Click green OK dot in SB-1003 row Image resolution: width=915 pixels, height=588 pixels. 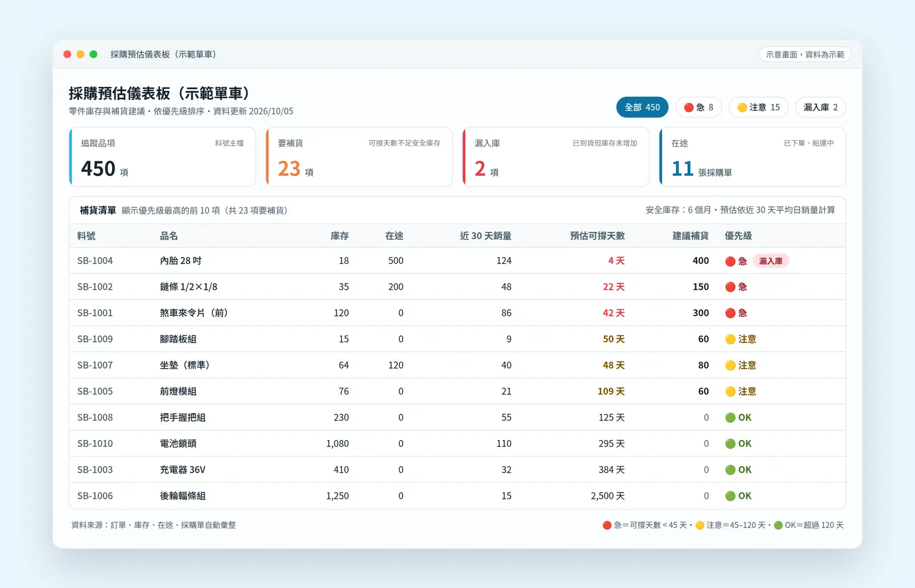[730, 470]
